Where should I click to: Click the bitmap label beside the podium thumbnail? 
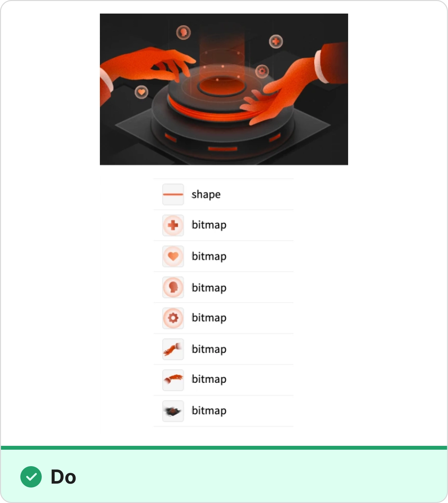click(x=209, y=411)
